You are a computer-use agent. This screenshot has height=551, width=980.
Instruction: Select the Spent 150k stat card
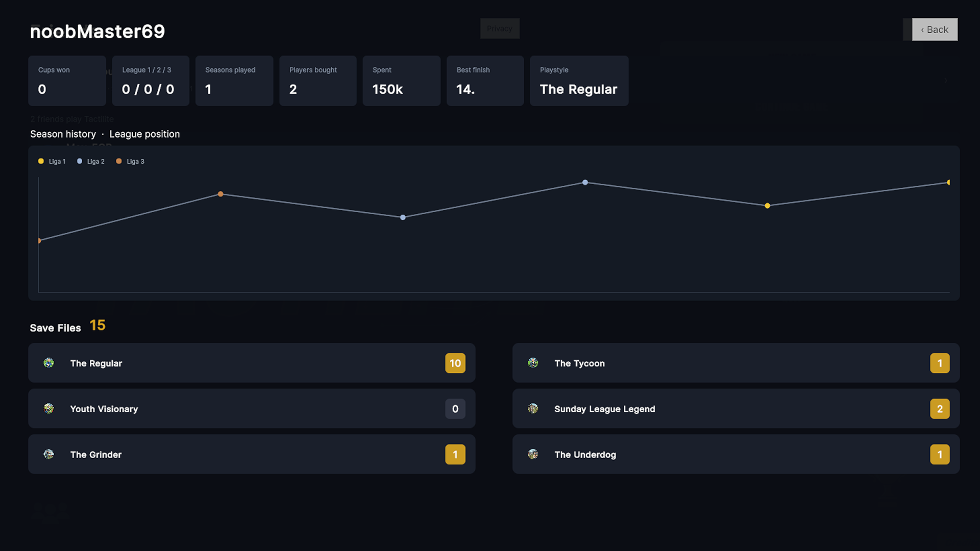click(401, 81)
